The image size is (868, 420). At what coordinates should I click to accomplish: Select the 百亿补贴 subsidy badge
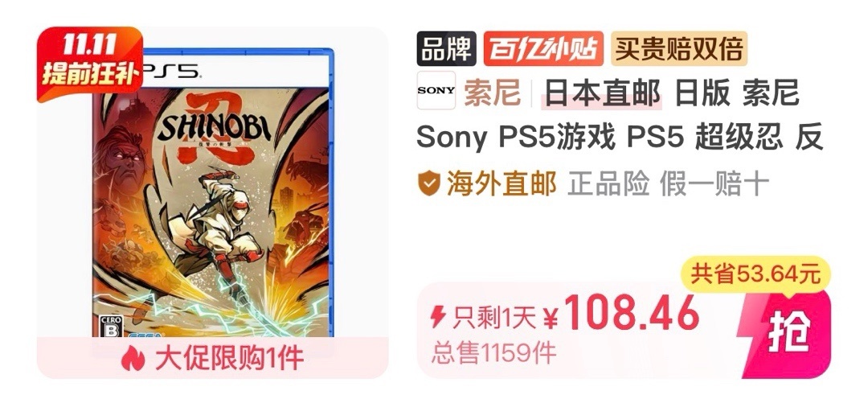[543, 49]
